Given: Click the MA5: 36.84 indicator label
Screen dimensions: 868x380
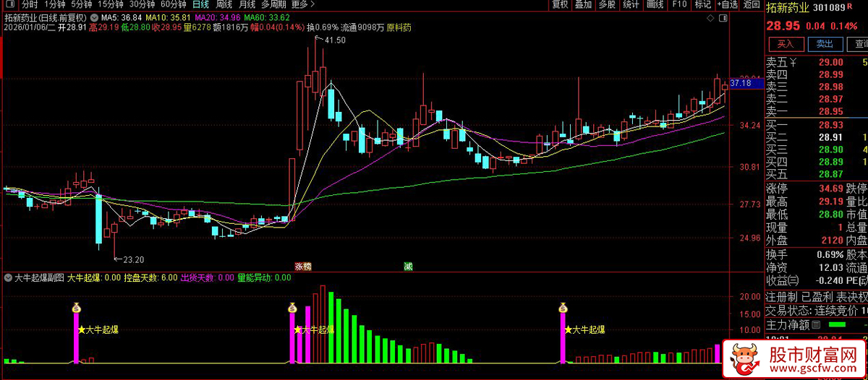Looking at the screenshot, I should tap(121, 17).
